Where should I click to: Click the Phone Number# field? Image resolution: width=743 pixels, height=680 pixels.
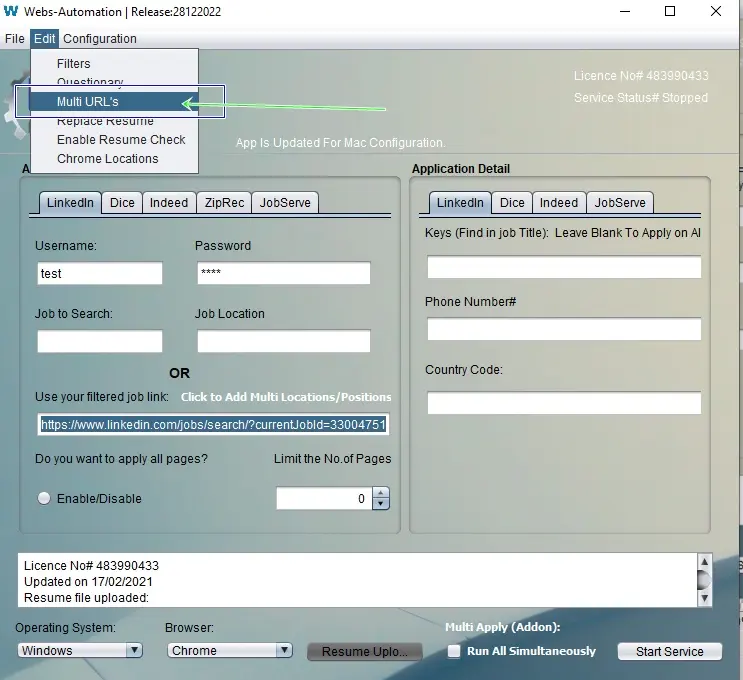(564, 329)
